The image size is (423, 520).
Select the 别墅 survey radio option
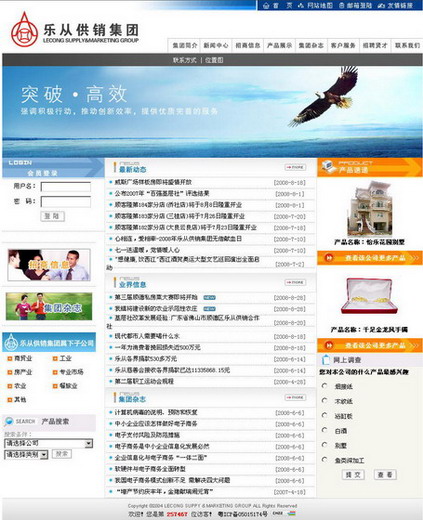click(x=324, y=445)
